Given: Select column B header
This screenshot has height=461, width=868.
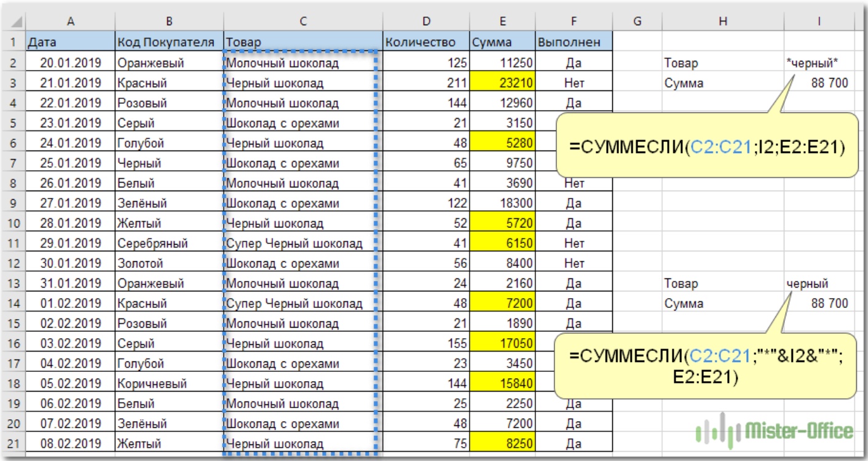Looking at the screenshot, I should pyautogui.click(x=169, y=21).
